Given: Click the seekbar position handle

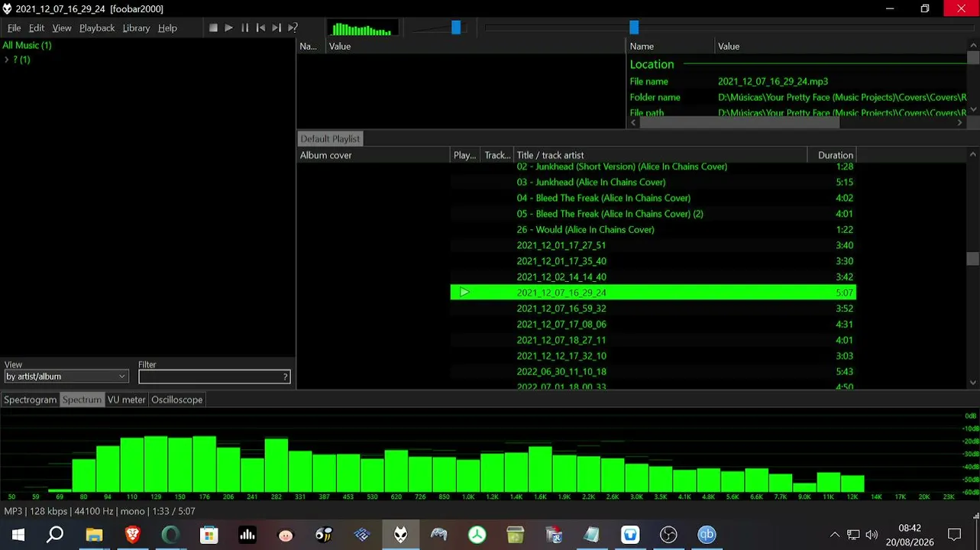Looking at the screenshot, I should click(x=634, y=28).
